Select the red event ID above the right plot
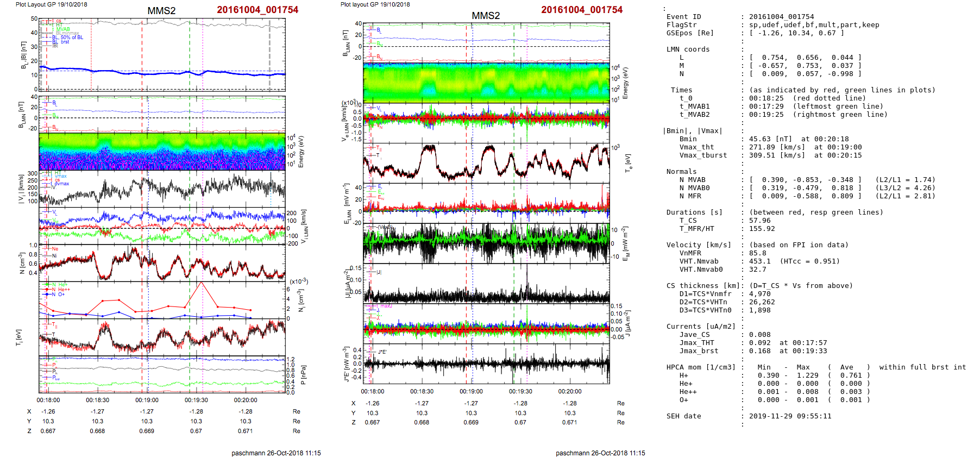Screen dimensions: 980x457 [x=581, y=10]
